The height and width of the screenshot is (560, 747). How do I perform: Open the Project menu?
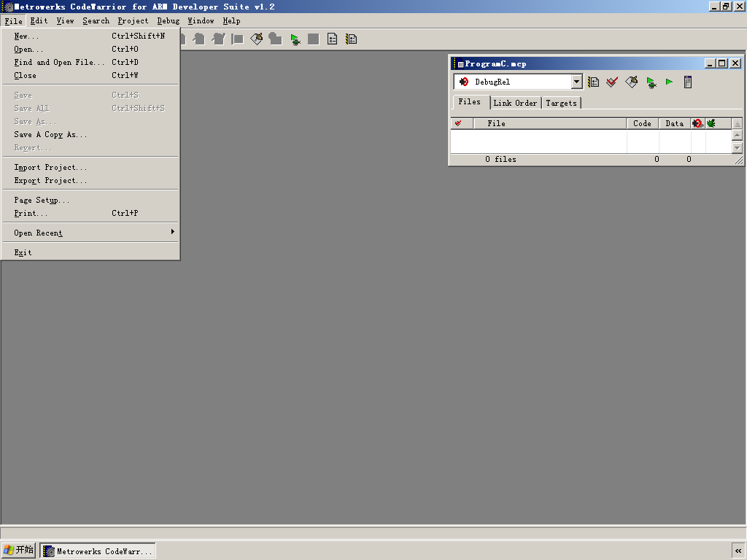coord(133,21)
